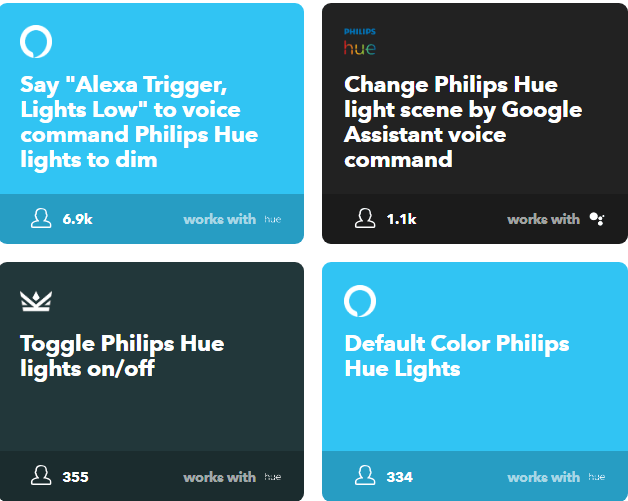Image resolution: width=628 pixels, height=501 pixels.
Task: Open "Default Color Philips Hue Lights" title
Action: click(457, 356)
